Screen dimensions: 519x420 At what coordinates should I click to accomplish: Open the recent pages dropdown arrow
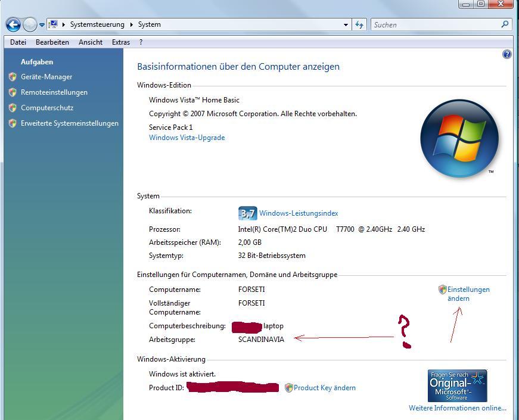click(x=42, y=25)
